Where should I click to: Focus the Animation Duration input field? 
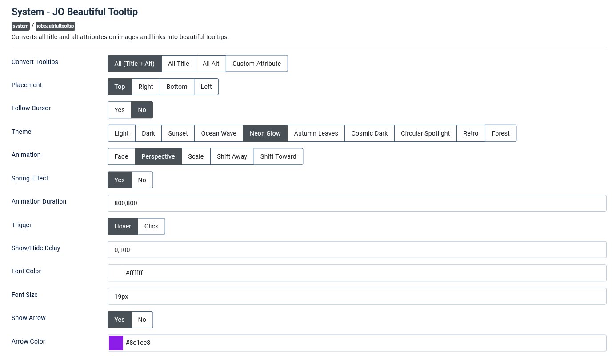tap(356, 203)
